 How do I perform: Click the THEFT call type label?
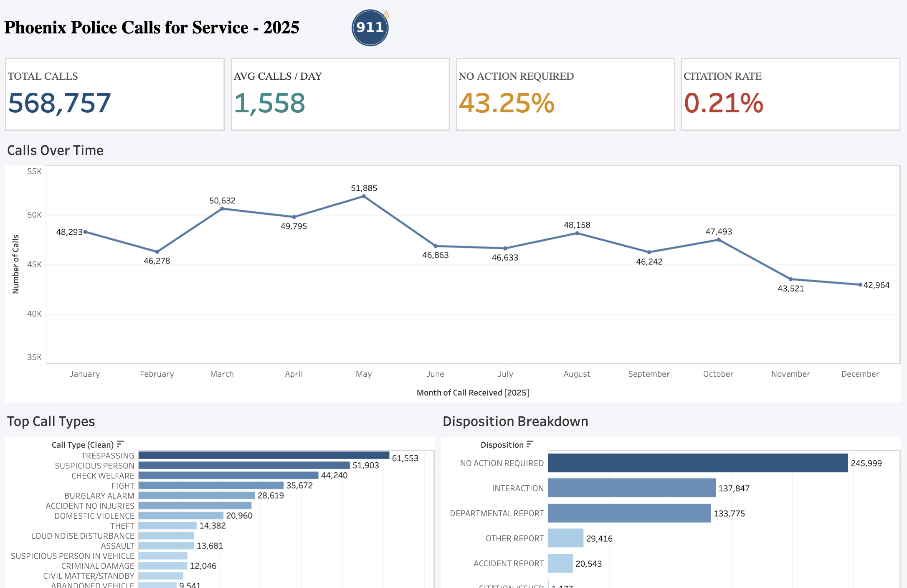[x=122, y=526]
